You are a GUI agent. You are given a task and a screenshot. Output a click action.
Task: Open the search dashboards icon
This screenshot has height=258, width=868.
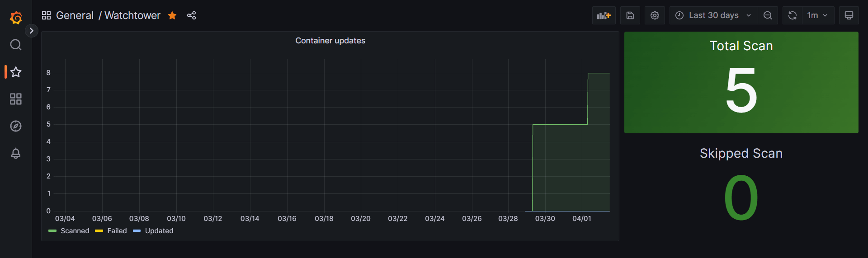(x=16, y=45)
